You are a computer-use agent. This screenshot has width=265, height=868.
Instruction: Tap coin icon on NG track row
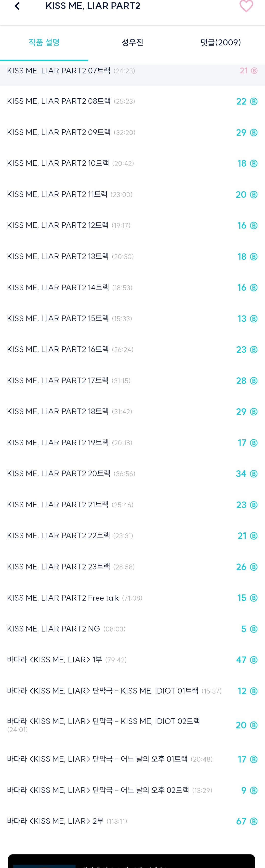click(x=254, y=629)
